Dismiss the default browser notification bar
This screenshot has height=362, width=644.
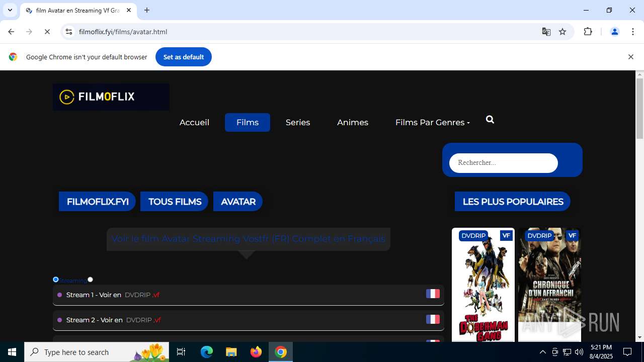click(x=630, y=57)
